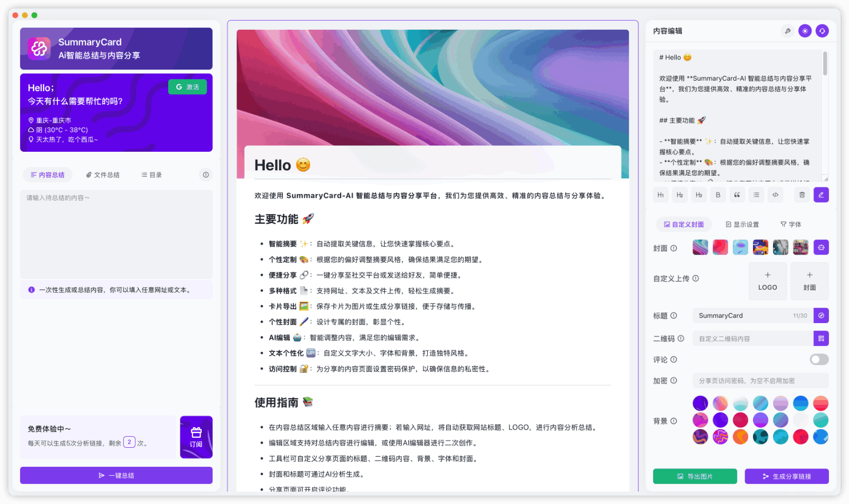The width and height of the screenshot is (849, 504).
Task: Generate title with the AI icon beside SummaryCard
Action: 821,315
